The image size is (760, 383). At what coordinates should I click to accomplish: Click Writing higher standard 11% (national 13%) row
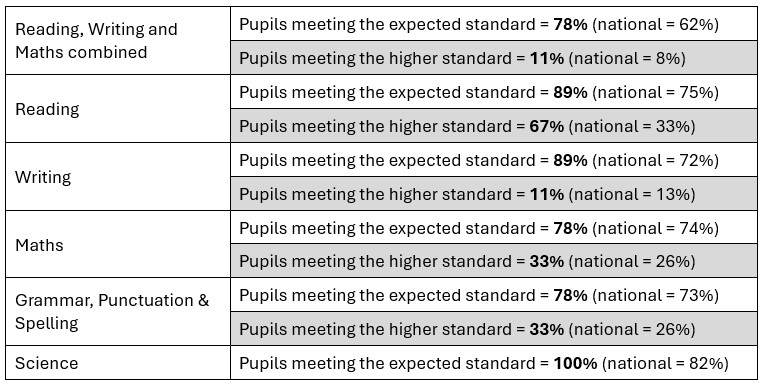[x=493, y=193]
